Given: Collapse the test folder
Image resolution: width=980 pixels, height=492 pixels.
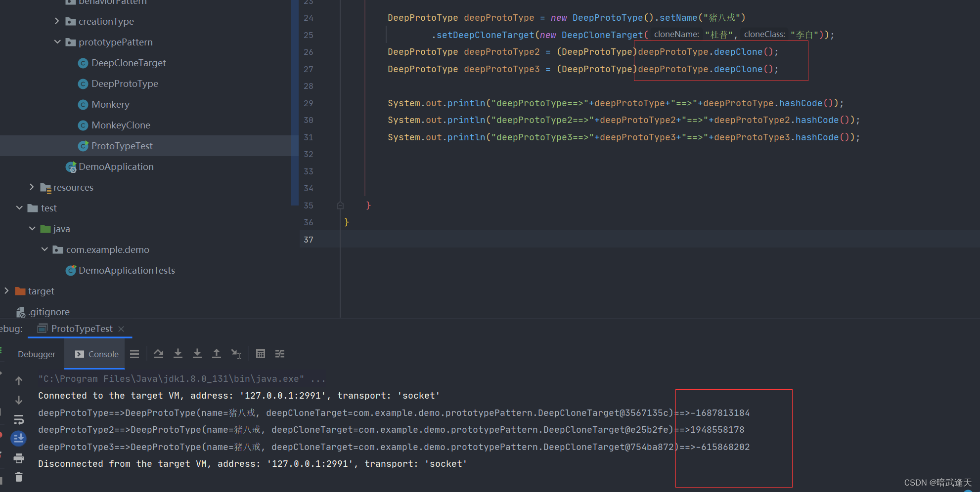Looking at the screenshot, I should tap(19, 208).
